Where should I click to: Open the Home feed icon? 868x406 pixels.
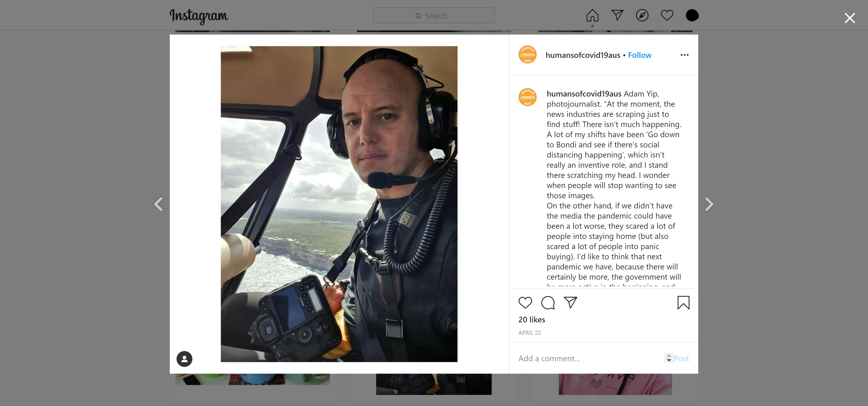592,16
